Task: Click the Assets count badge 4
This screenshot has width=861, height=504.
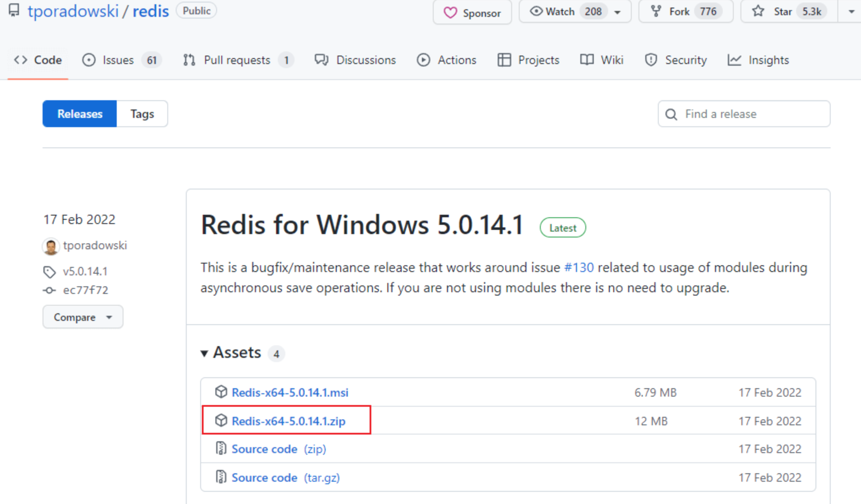Action: (x=276, y=354)
